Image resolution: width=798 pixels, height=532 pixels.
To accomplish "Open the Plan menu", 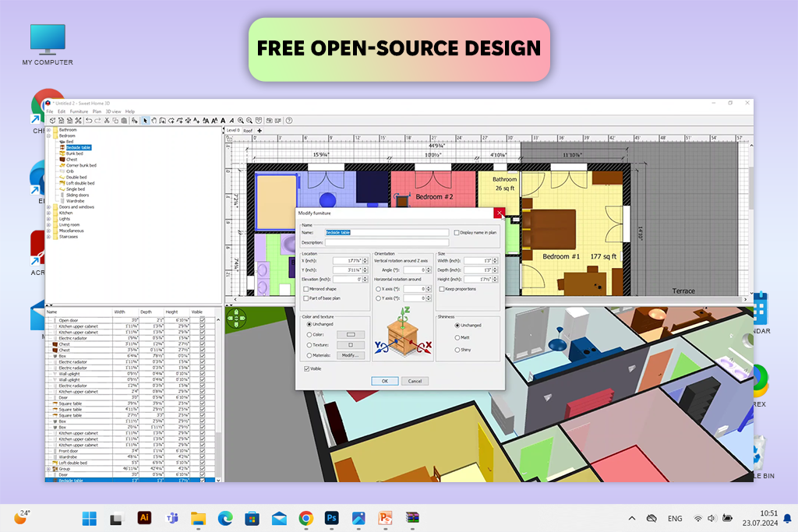I will tap(97, 111).
